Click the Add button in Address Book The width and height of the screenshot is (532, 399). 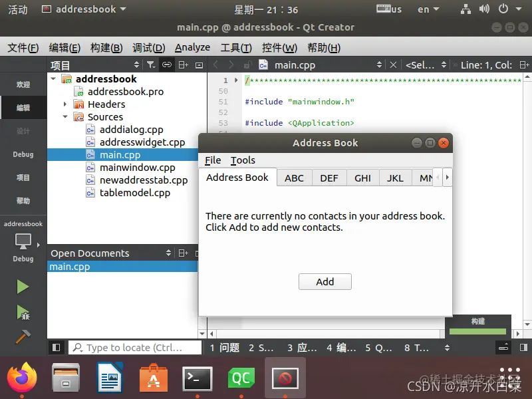(325, 281)
